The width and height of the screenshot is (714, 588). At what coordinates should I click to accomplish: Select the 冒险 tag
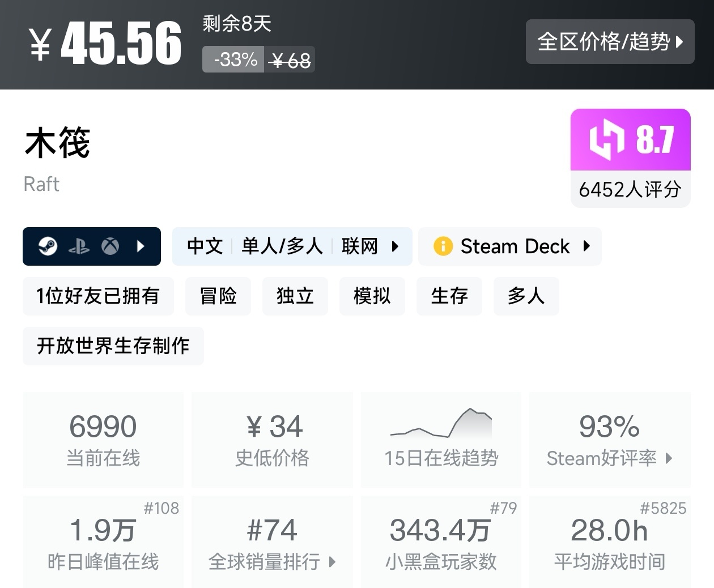(x=218, y=296)
